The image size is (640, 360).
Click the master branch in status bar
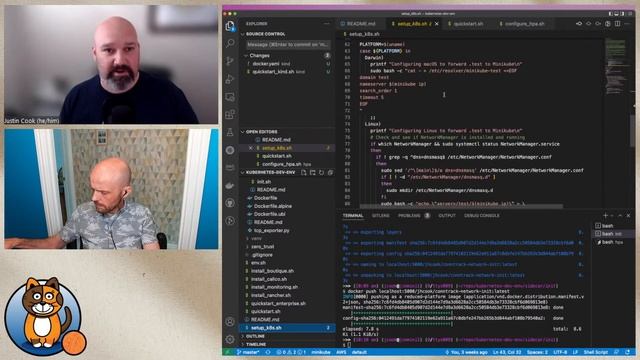(248, 352)
